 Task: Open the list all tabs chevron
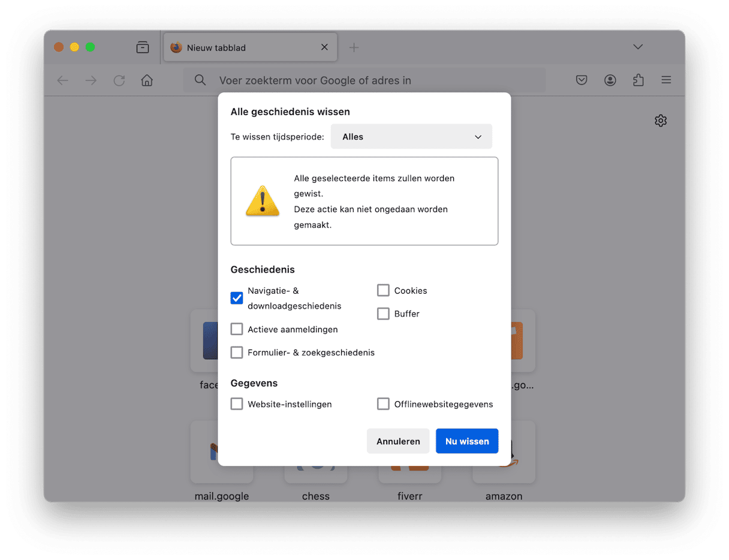[x=638, y=47]
